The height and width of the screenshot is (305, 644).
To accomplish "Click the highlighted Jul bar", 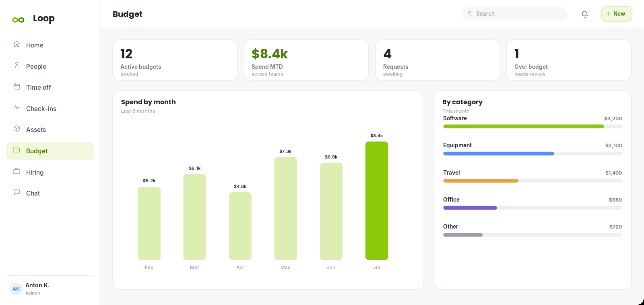I will pyautogui.click(x=376, y=201).
